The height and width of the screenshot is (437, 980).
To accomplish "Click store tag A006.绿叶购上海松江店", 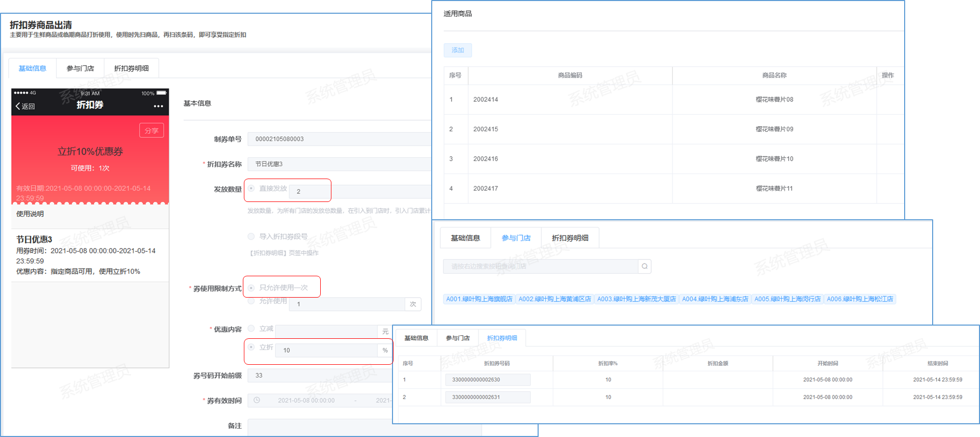I will (860, 299).
